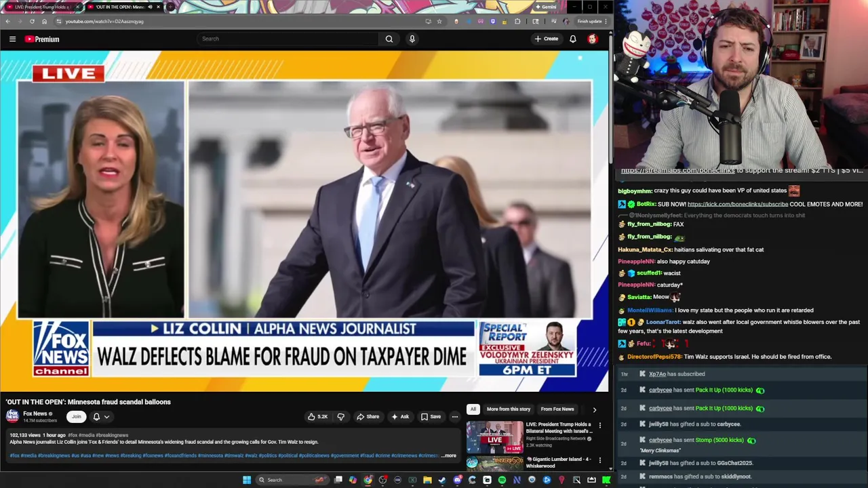Viewport: 868px width, 488px height.
Task: Click 'Right Side Broadcasting Network' channel name
Action: (x=555, y=439)
